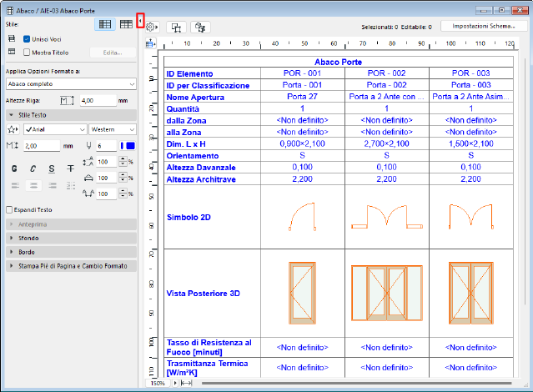533x392 pixels.
Task: Click the Altezza Riga value field
Action: (x=96, y=100)
